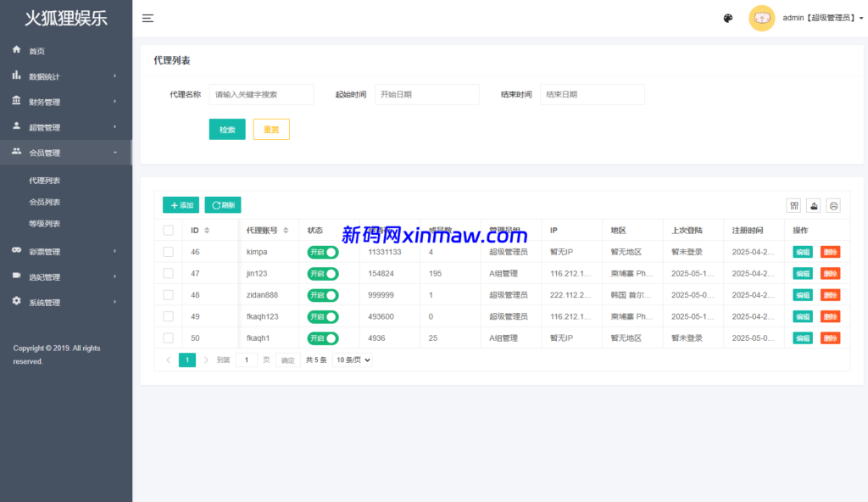Click the 共 5 条 total count text
Image resolution: width=868 pixels, height=502 pixels.
(316, 360)
